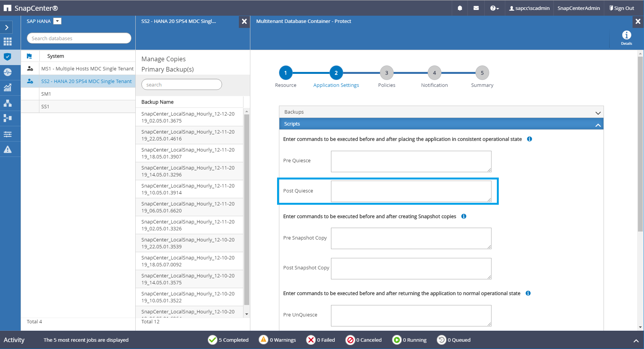The height and width of the screenshot is (349, 644).
Task: Select backup SnapCenter_LocalSnap_Hourly_12-10-2019_14.05.01.3575
Action: point(189,279)
